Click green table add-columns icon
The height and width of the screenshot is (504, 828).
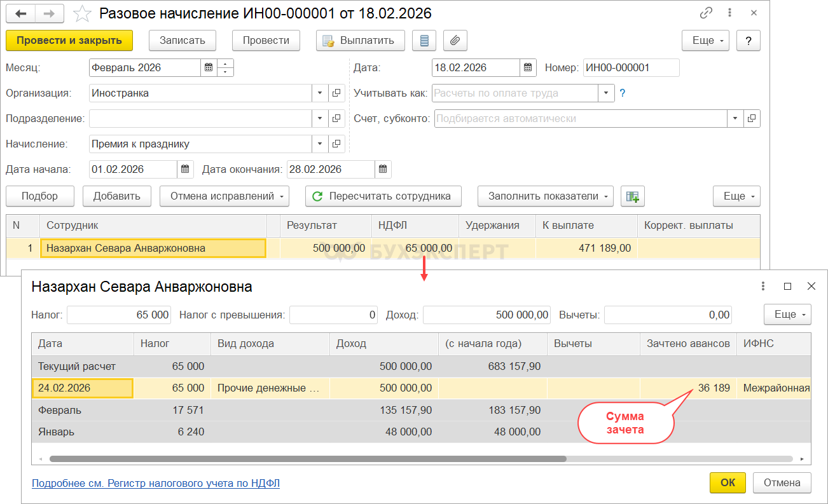tap(632, 196)
